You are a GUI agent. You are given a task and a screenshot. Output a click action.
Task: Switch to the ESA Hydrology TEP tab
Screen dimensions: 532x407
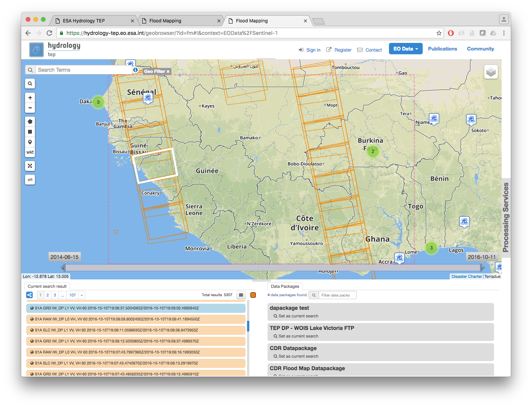[94, 21]
